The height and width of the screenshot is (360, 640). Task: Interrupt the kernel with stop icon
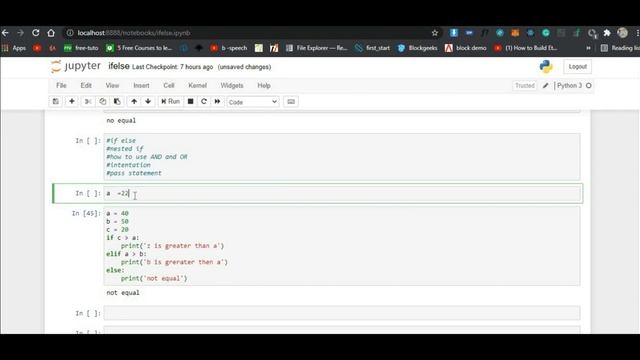[x=190, y=102]
